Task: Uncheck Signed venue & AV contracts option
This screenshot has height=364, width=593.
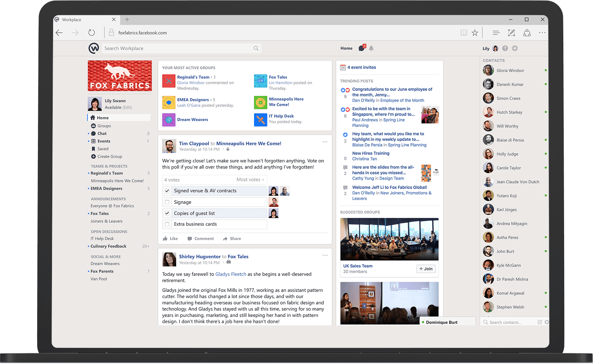Action: pyautogui.click(x=167, y=191)
